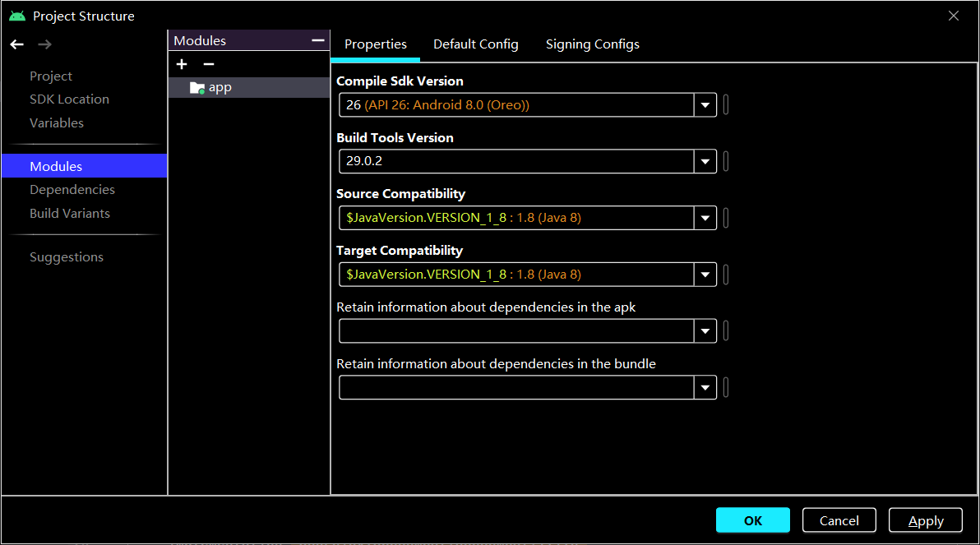Click variable binding handle beside Build Tools Version

pyautogui.click(x=726, y=161)
